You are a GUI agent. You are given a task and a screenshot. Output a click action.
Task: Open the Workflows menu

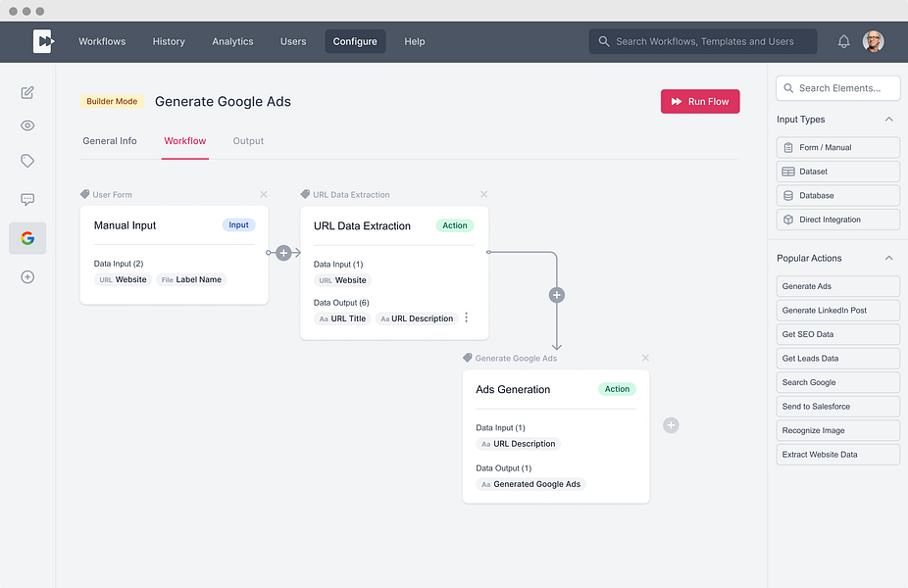click(x=102, y=42)
